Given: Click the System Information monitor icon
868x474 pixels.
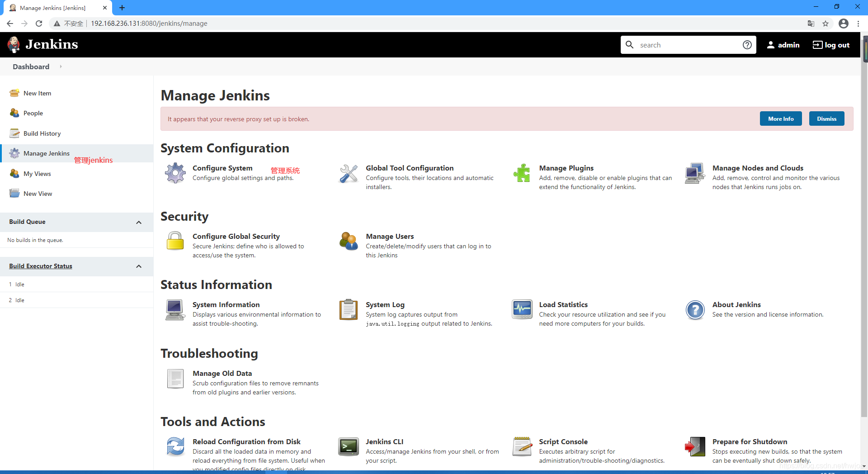Looking at the screenshot, I should click(x=175, y=310).
